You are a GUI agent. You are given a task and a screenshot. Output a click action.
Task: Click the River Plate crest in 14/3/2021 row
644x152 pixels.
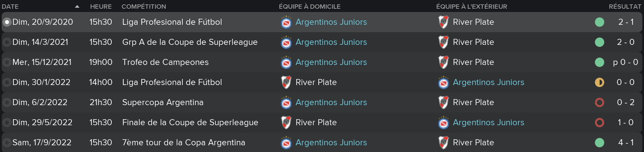tap(443, 42)
